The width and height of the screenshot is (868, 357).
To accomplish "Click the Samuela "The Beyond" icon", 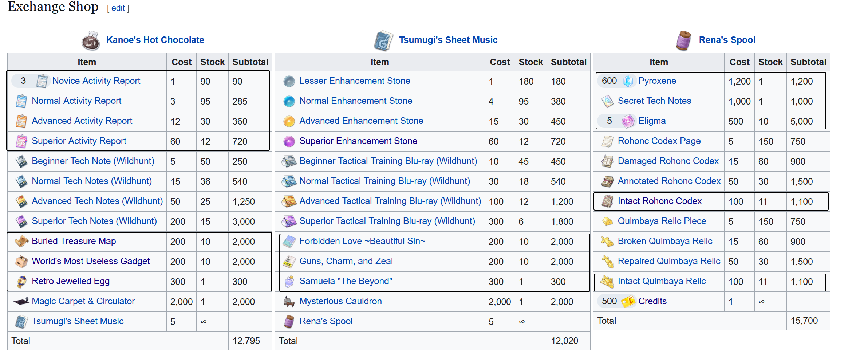I will point(289,281).
